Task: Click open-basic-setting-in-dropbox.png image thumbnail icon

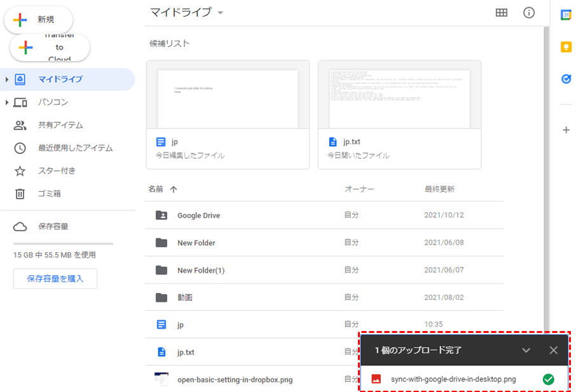Action: coord(161,379)
